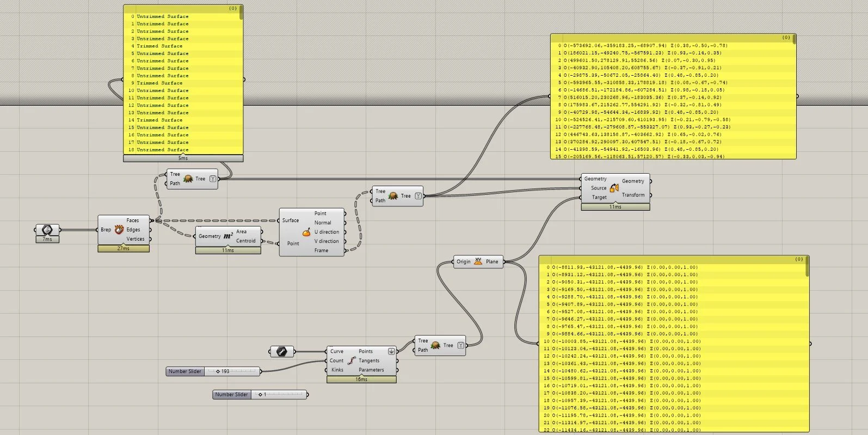The height and width of the screenshot is (435, 868).
Task: Click the Kinks input of Divide Curve
Action: (x=337, y=370)
